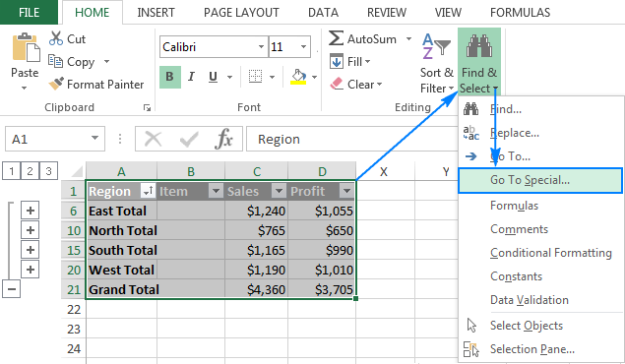Open the Item column filter dropdown
625x364 pixels.
coord(216,191)
